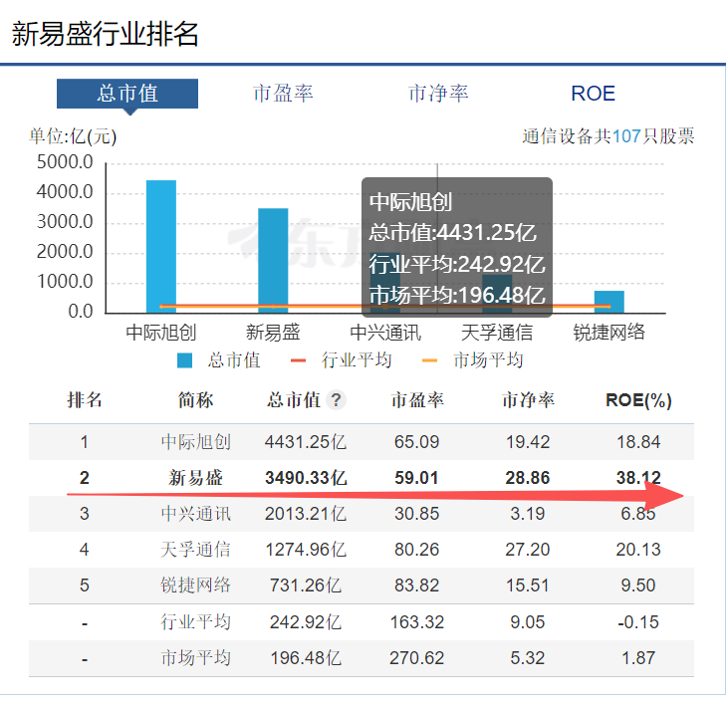Click the 排名 column header
Screen dimensions: 728x702
pyautogui.click(x=85, y=400)
